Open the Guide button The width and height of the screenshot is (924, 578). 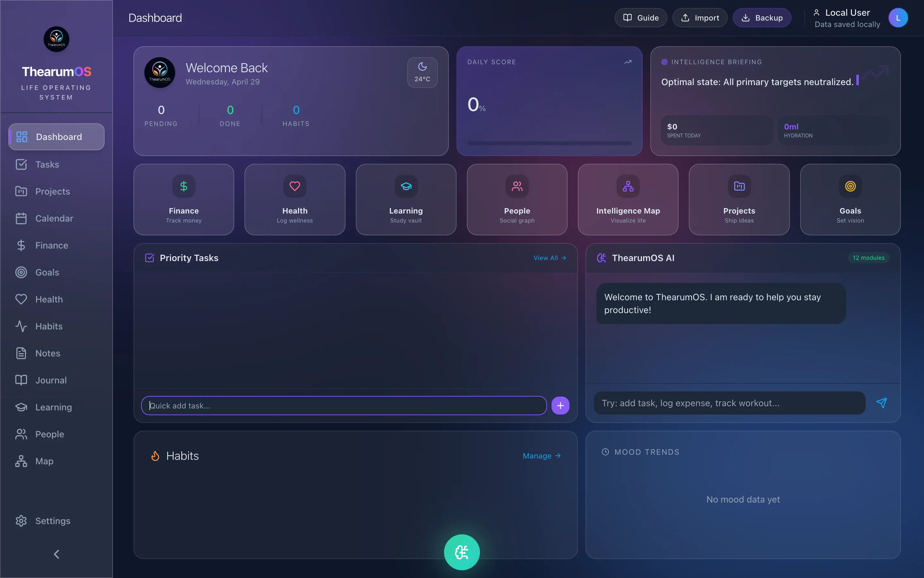click(x=641, y=18)
